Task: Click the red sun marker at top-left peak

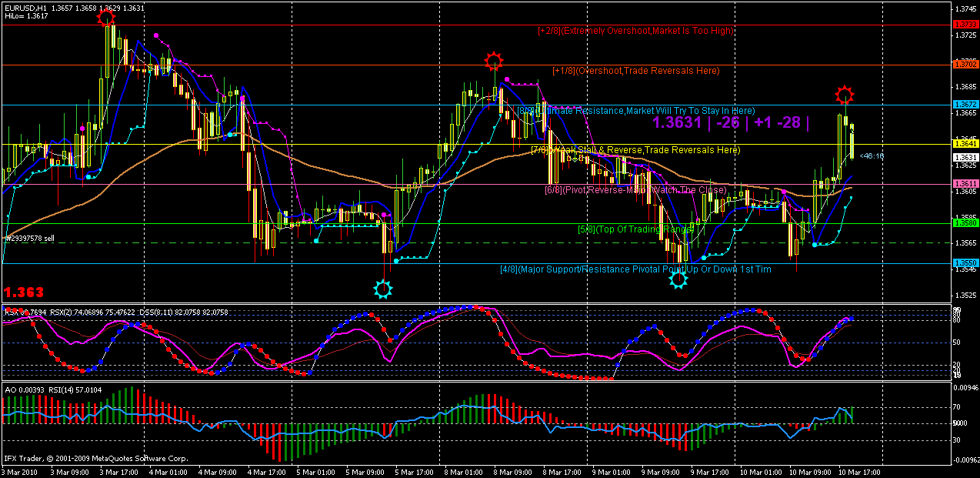Action: tap(108, 17)
